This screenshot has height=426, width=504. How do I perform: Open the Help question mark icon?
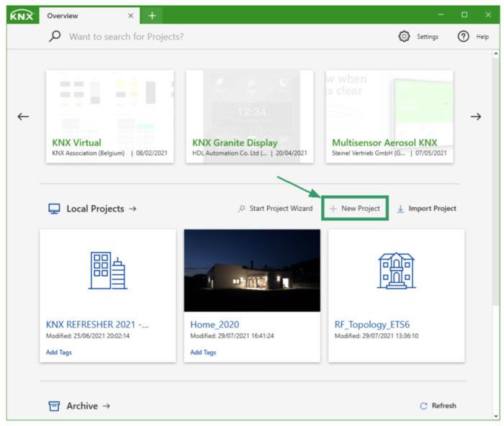click(463, 36)
